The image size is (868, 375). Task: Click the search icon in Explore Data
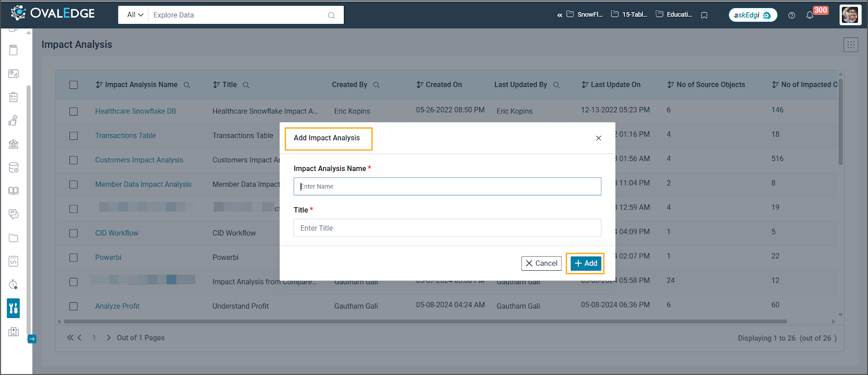click(x=331, y=15)
